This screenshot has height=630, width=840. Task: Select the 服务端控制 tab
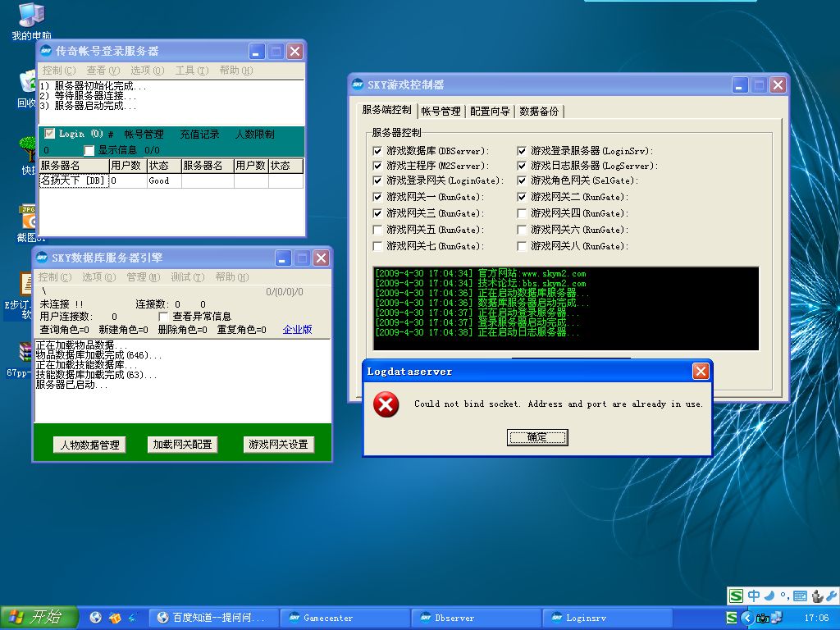coord(386,110)
